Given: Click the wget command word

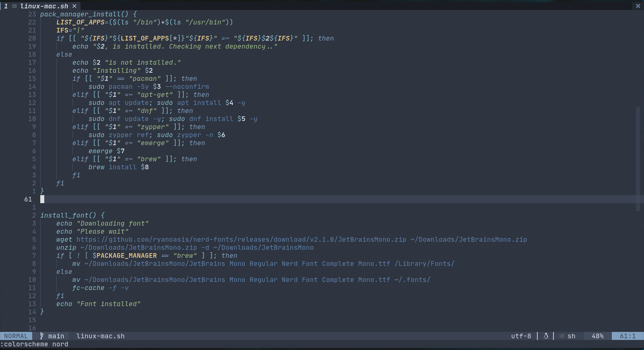Looking at the screenshot, I should pyautogui.click(x=64, y=239).
